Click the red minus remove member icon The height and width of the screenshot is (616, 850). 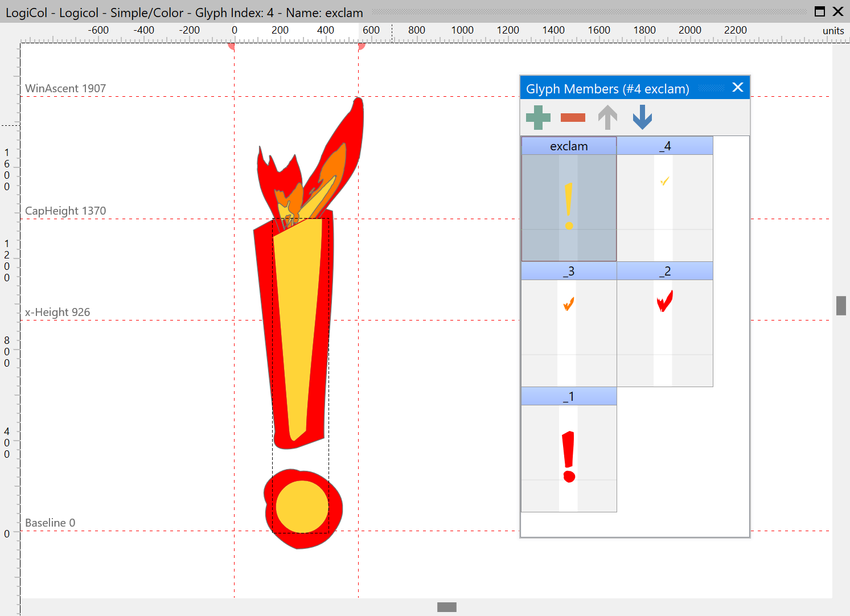(573, 117)
